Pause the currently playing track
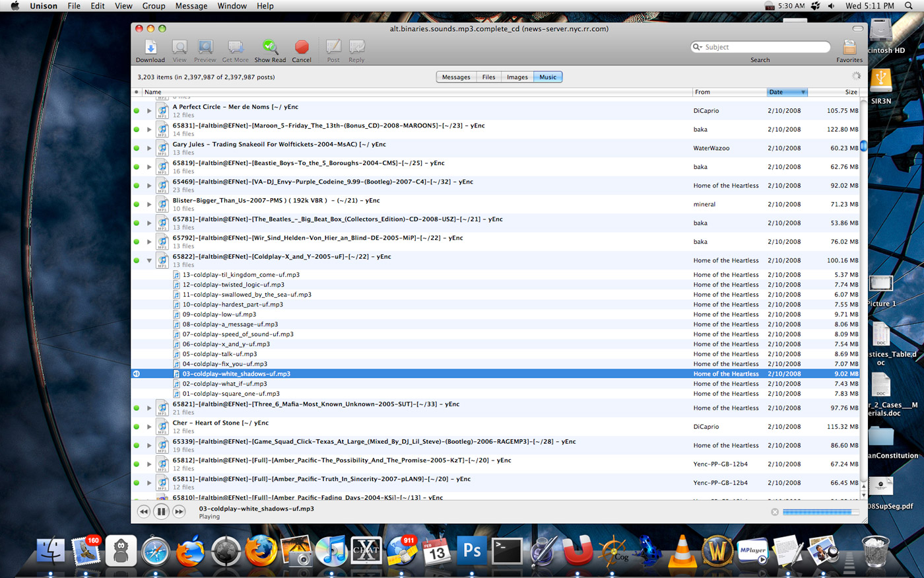This screenshot has width=924, height=578. tap(161, 511)
